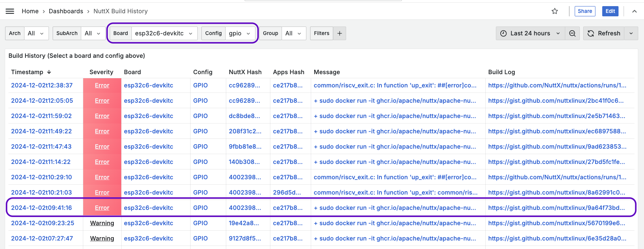Screen dimensions: 644x249
Task: Open the Last 24 hours time picker
Action: click(530, 33)
